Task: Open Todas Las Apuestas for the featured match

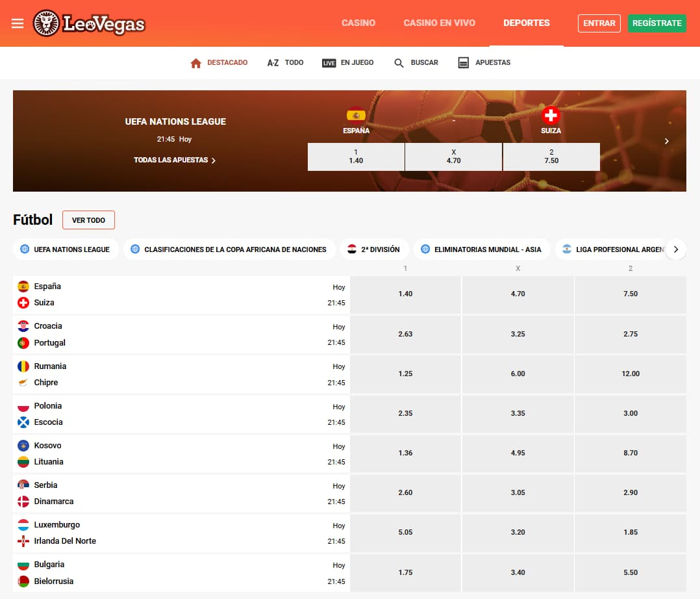Action: coord(175,159)
